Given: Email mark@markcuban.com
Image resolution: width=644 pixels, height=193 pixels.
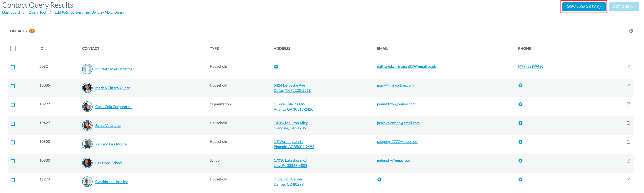Looking at the screenshot, I should 395,85.
